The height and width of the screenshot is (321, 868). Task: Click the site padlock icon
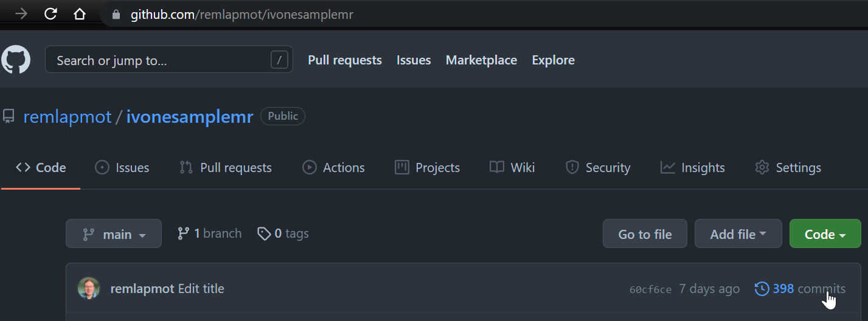[116, 15]
